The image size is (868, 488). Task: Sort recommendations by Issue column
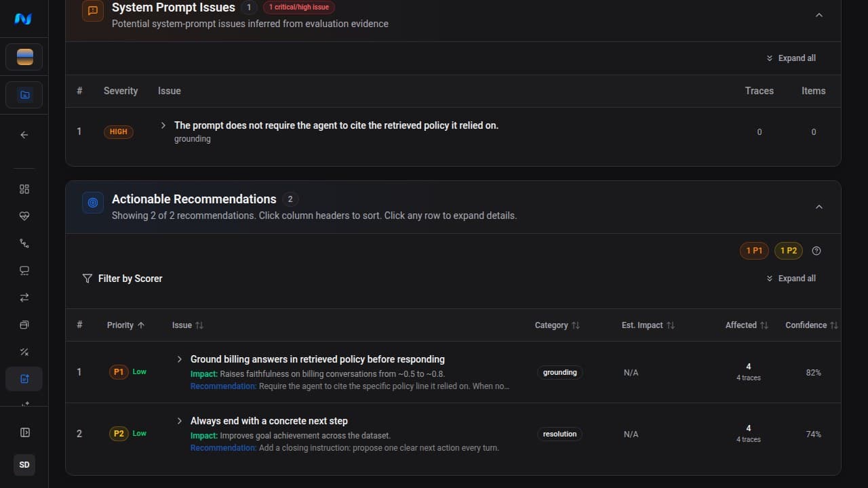click(188, 325)
